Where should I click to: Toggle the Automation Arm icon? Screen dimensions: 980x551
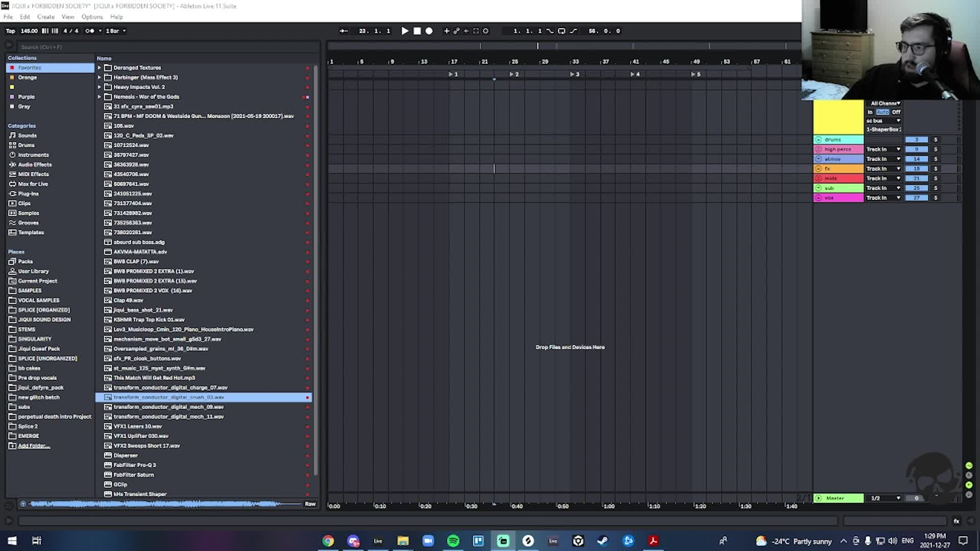coord(456,31)
